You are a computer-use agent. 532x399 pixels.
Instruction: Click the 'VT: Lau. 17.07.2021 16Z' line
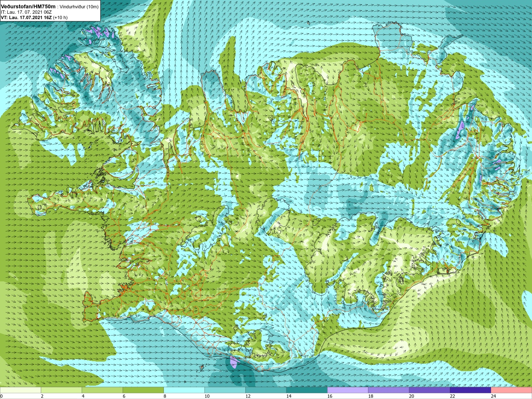[26, 17]
